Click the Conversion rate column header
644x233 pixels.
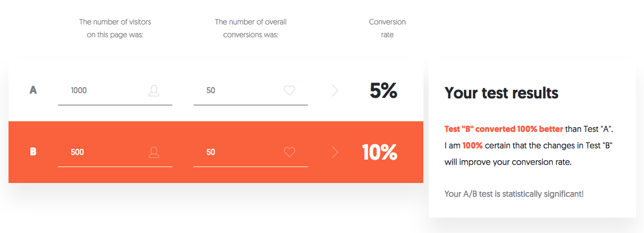387,29
